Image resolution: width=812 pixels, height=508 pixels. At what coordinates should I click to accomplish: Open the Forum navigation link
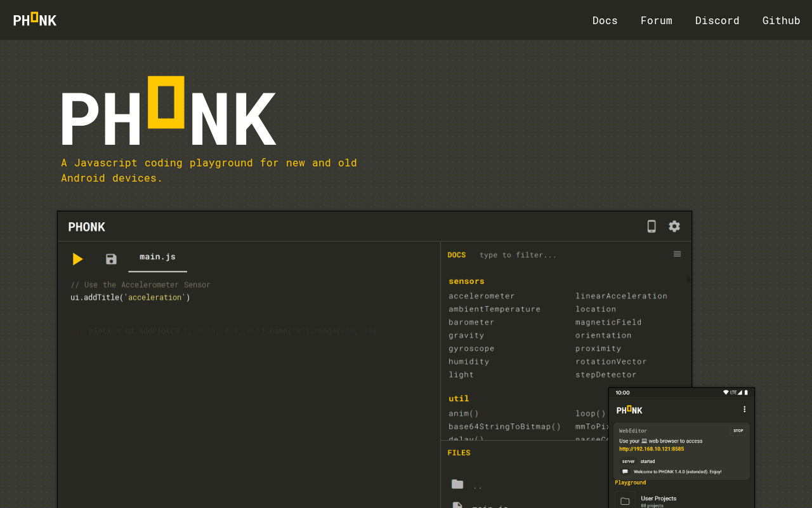pyautogui.click(x=657, y=20)
